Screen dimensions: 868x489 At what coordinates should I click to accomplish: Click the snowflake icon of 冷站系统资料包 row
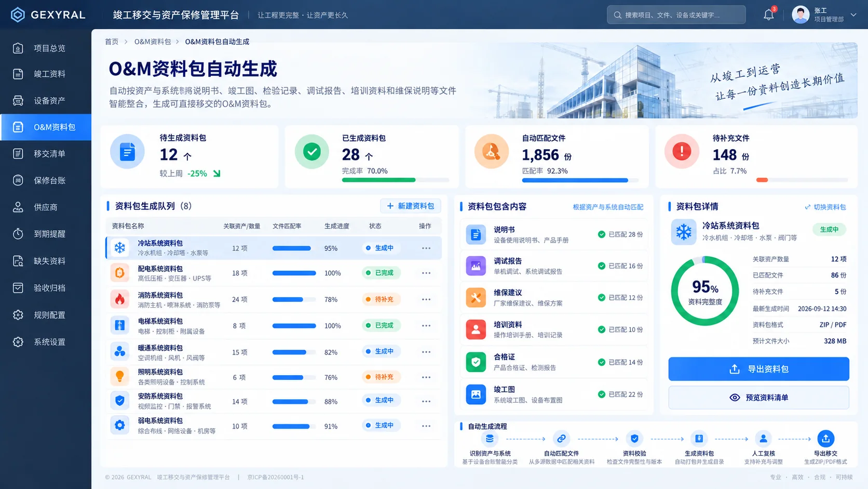click(x=120, y=248)
